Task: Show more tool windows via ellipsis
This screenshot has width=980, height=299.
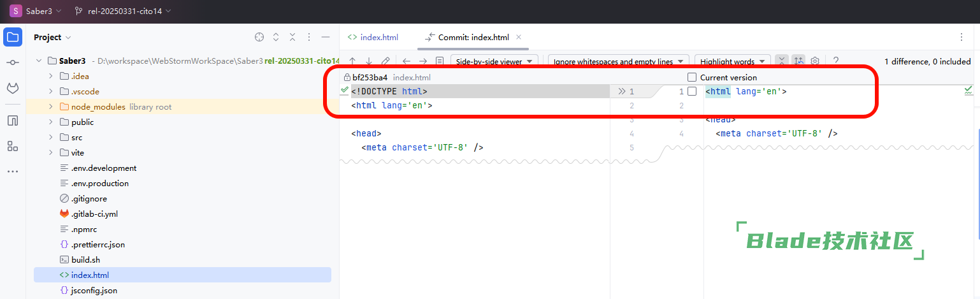Action: [x=13, y=171]
